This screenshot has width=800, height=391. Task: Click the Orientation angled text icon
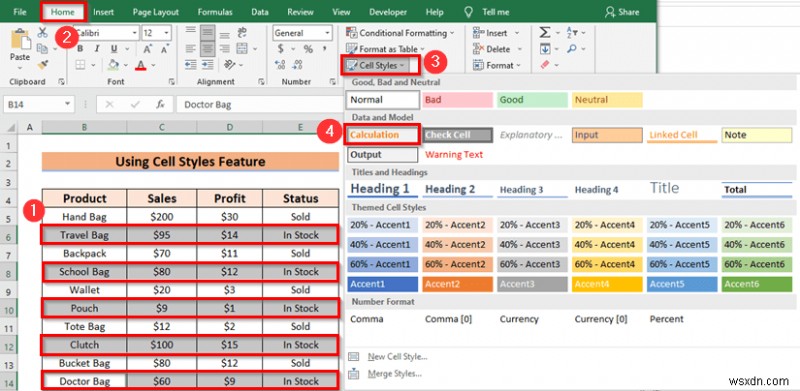(230, 65)
